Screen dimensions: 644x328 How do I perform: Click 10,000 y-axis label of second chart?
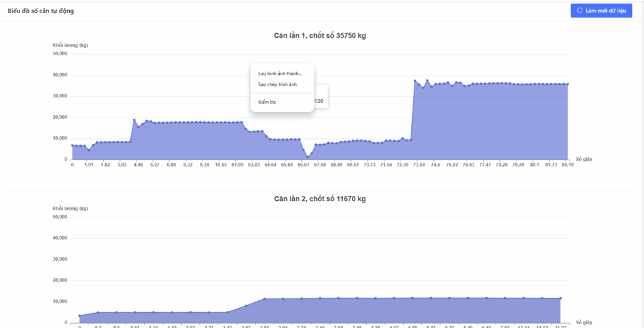[x=60, y=302]
